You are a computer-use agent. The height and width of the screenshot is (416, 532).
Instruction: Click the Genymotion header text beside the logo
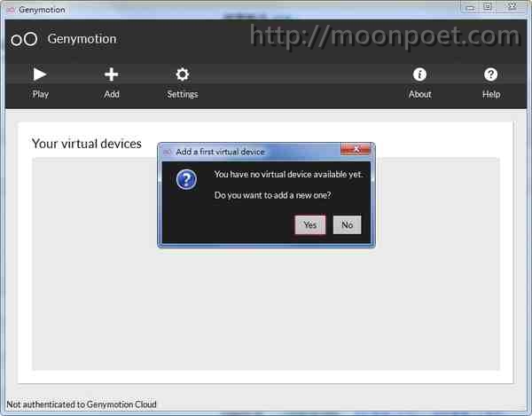[82, 39]
